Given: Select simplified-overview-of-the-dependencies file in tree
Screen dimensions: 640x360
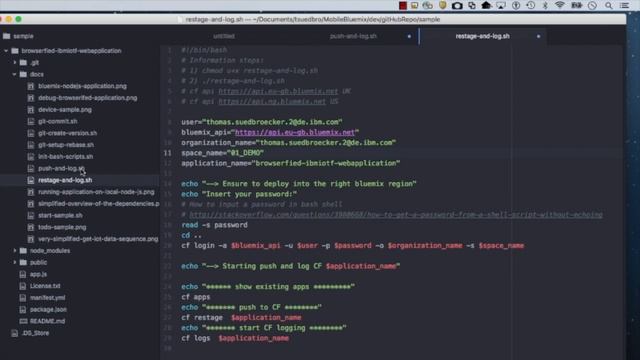Looking at the screenshot, I should pos(98,204).
